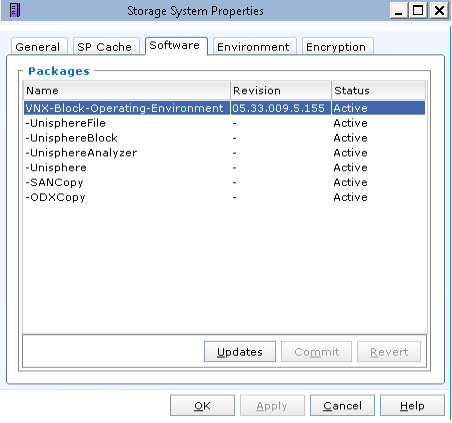Minimize the Storage System Properties window

[x=399, y=11]
